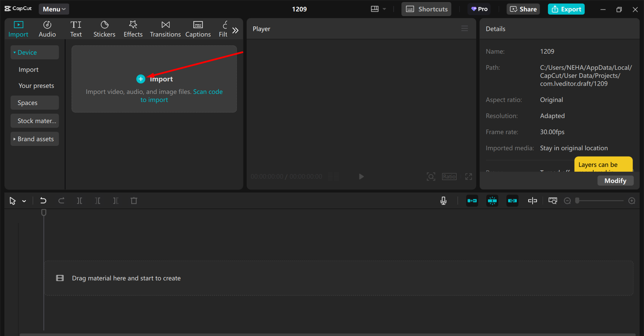Click the Delete trash icon in timeline toolbar
Viewport: 644px width, 336px height.
[x=134, y=201]
